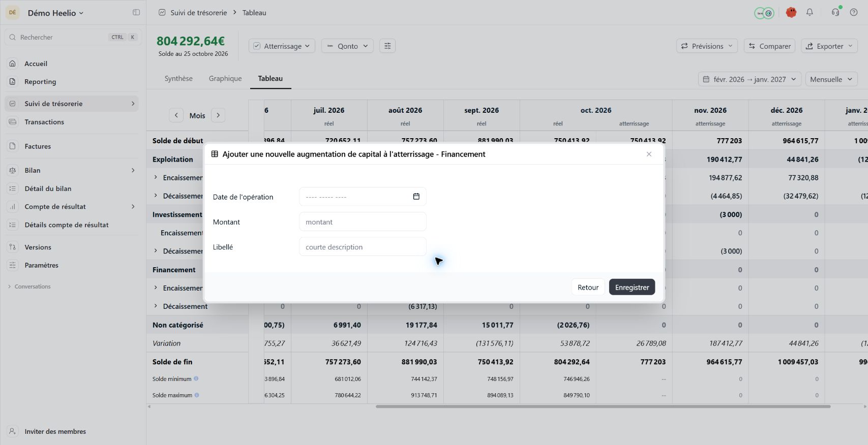Click the Enregistrer button

[x=632, y=288]
